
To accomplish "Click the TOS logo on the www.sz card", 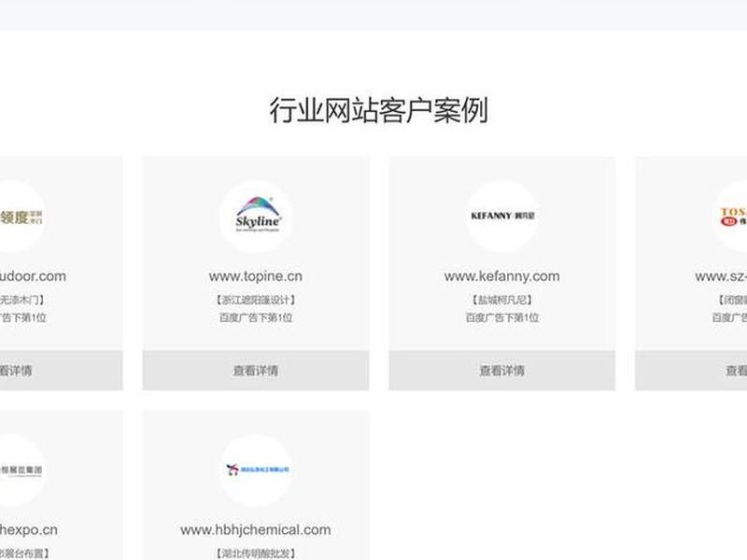I will point(733,217).
